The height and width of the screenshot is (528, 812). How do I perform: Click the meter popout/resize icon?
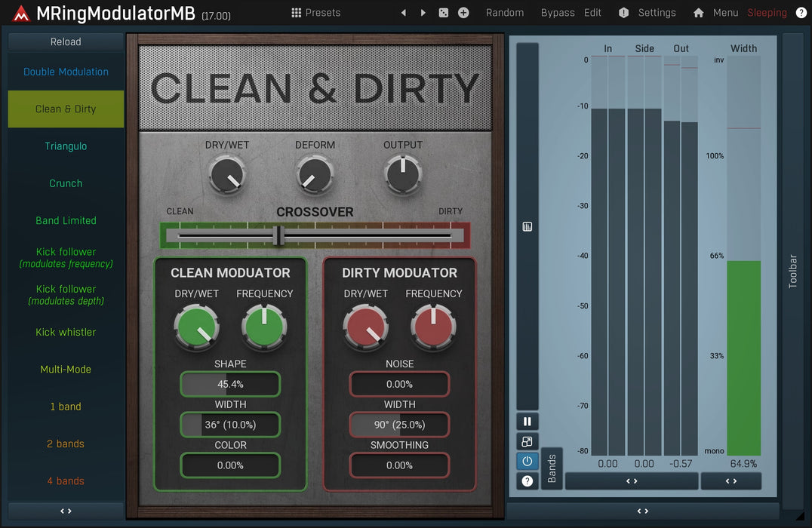(x=527, y=441)
